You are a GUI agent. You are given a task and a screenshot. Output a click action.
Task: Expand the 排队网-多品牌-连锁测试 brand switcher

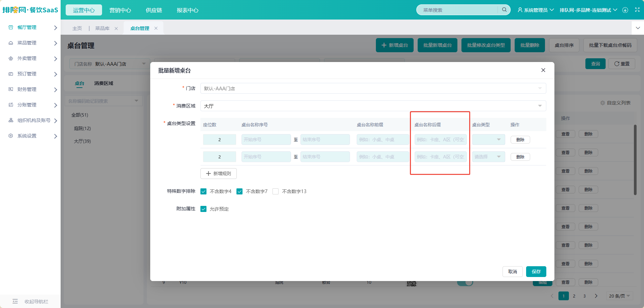[588, 10]
